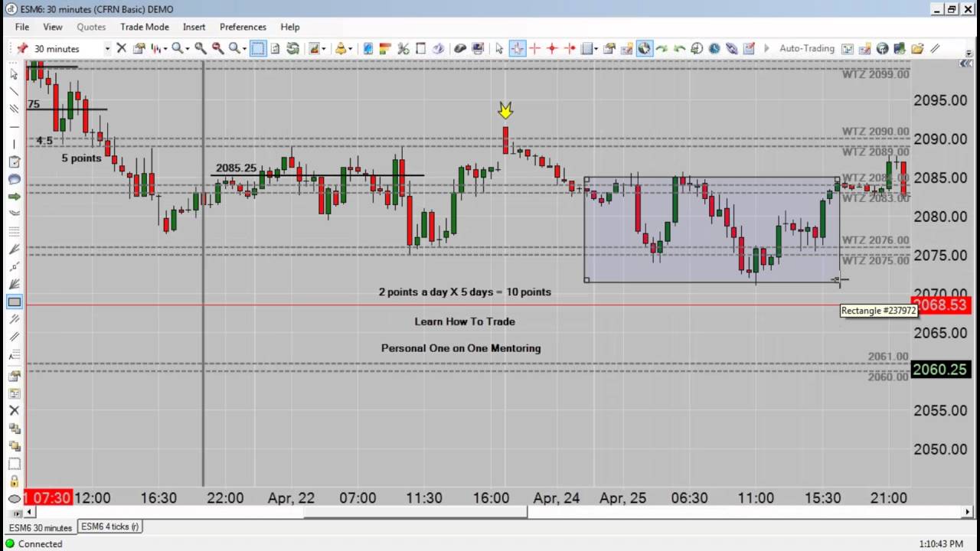Viewport: 980px width, 551px height.
Task: Click the blue clock icon
Action: [714, 48]
